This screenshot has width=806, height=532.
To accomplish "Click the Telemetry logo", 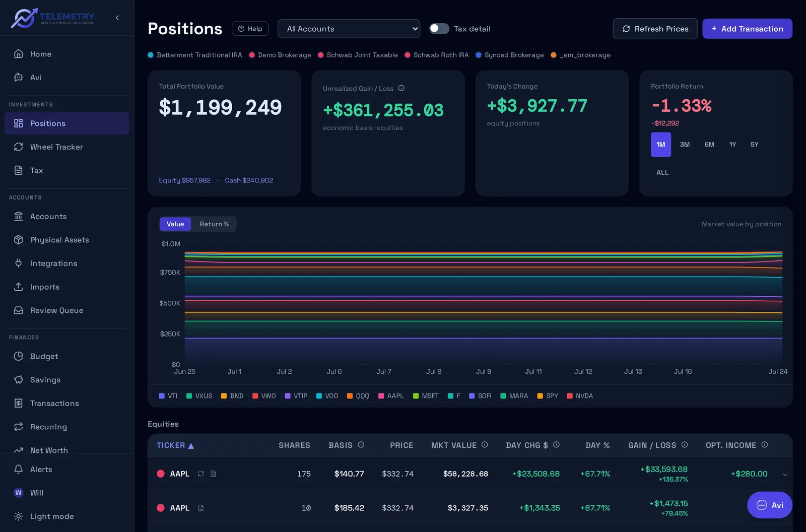I will coord(53,18).
